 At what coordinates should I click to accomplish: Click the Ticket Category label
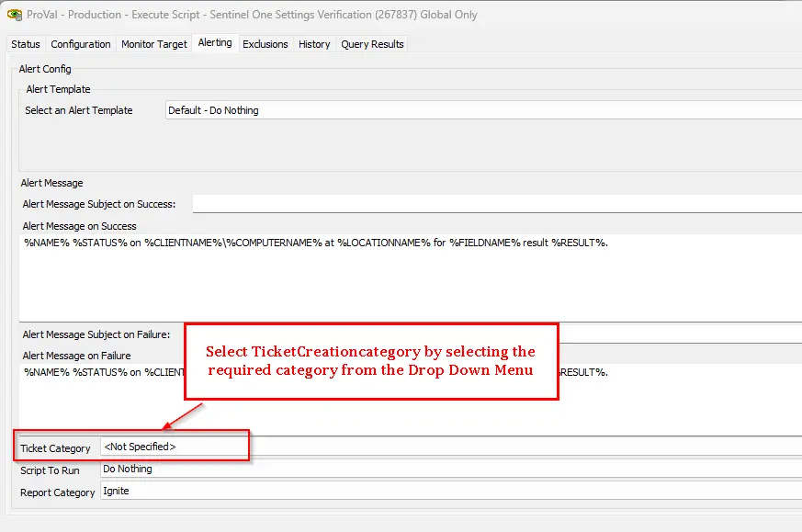[x=55, y=448]
